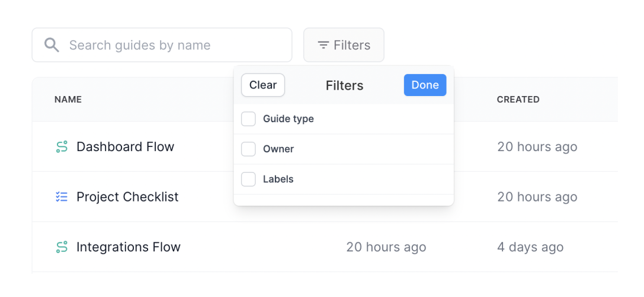Viewport: 644px width, 297px height.
Task: Click the flow icon beside Integrations Flow
Action: point(62,247)
